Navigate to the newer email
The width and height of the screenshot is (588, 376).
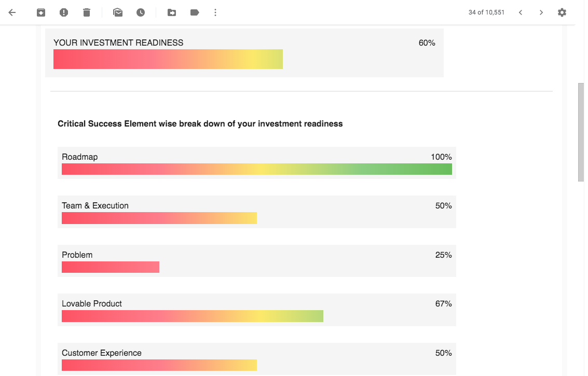pyautogui.click(x=521, y=12)
